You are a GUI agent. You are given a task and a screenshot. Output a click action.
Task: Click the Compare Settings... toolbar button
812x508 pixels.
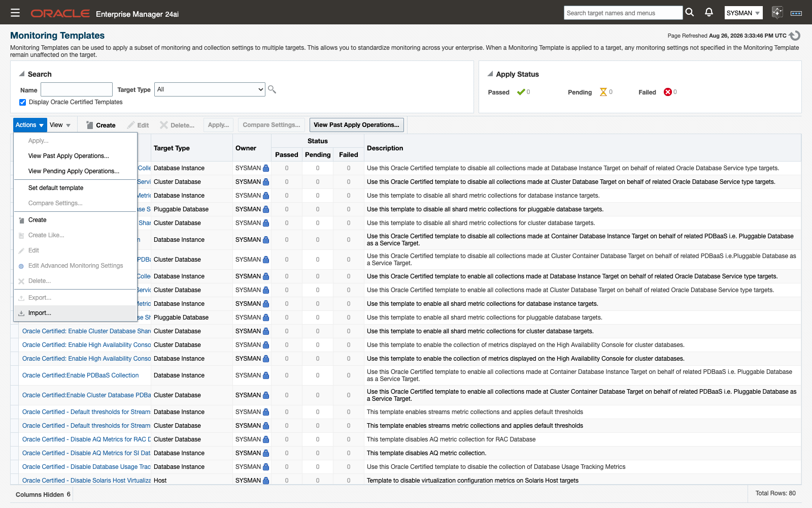click(272, 125)
